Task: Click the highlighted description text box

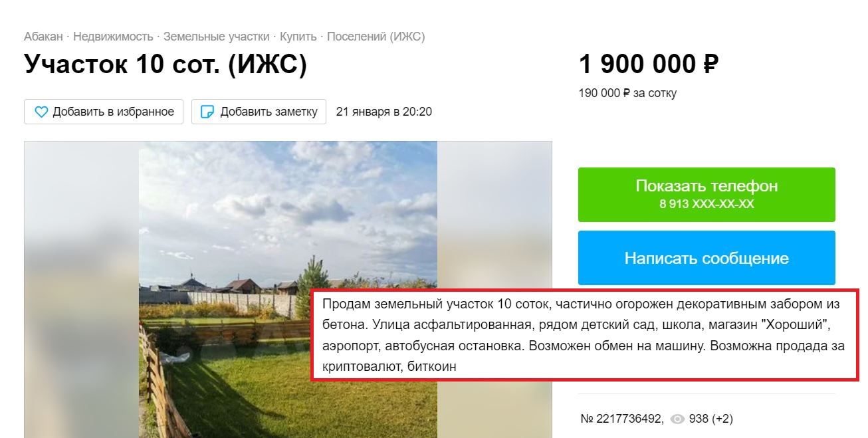Action: point(585,335)
